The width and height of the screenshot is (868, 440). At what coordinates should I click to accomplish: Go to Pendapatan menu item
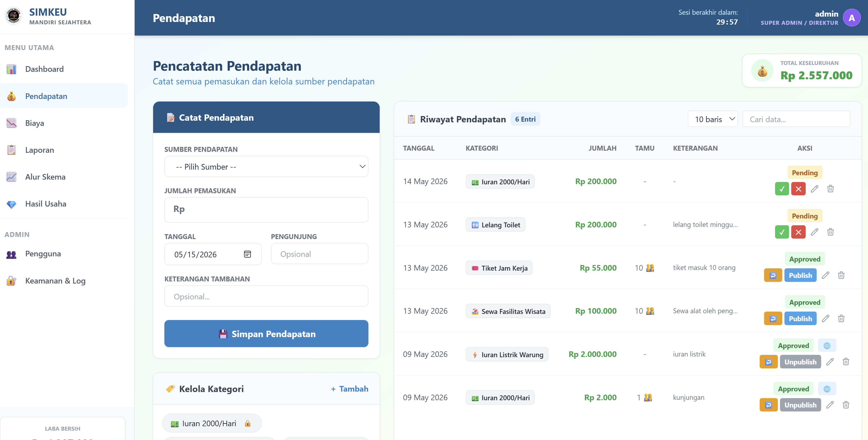point(64,96)
